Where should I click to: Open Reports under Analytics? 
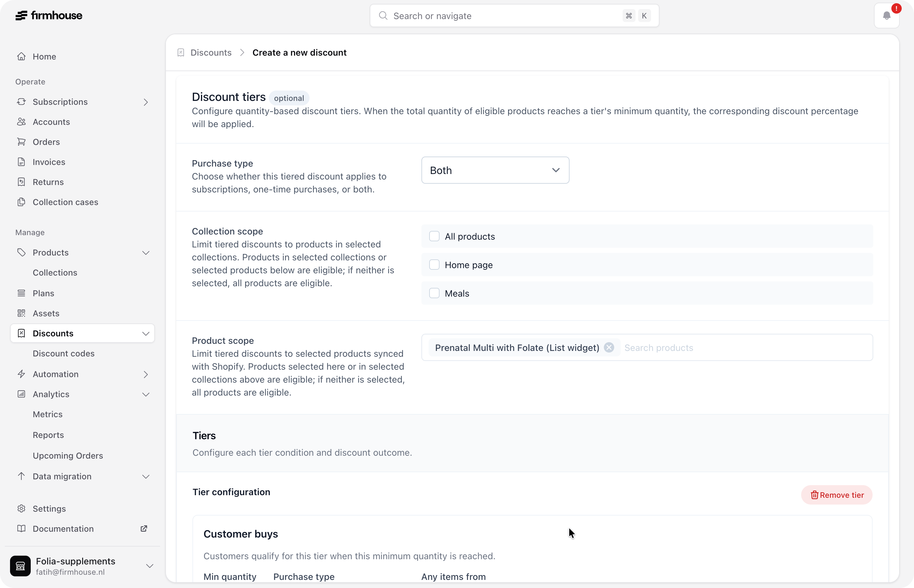[49, 435]
